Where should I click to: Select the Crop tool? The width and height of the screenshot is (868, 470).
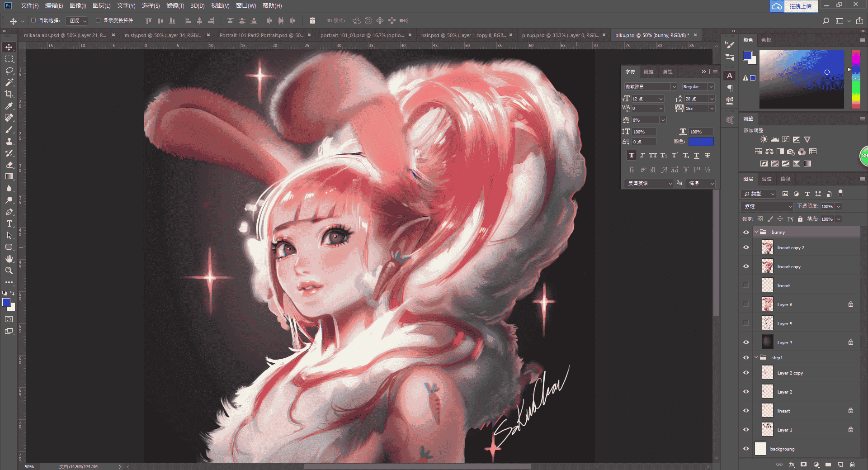tap(9, 94)
